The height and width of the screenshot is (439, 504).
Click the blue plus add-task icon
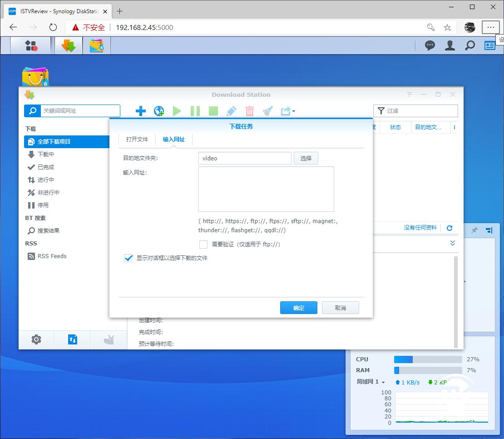pyautogui.click(x=140, y=111)
